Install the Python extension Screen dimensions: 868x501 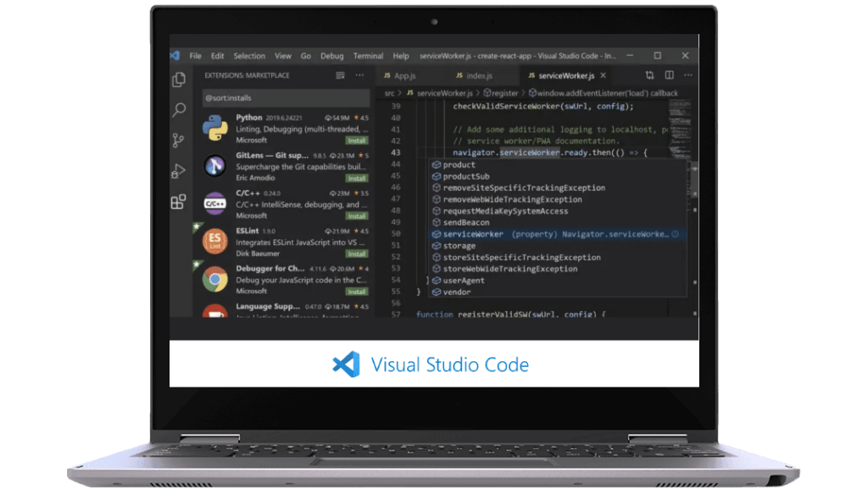click(x=357, y=141)
